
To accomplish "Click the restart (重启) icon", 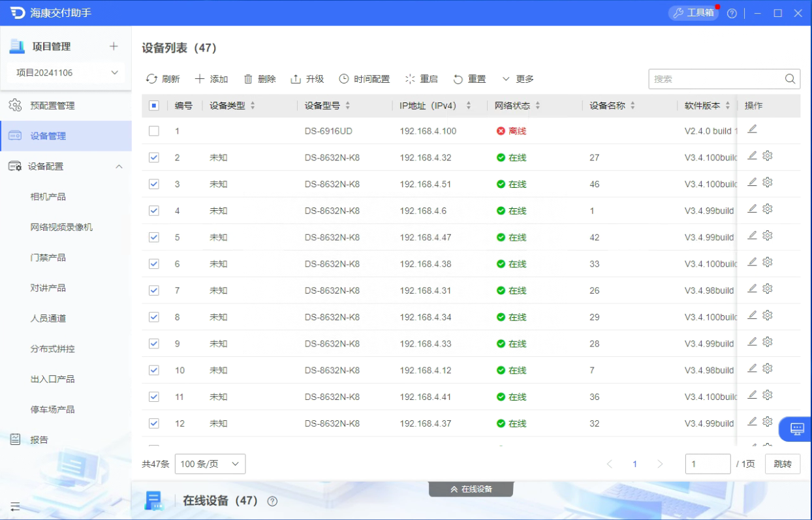I will [410, 79].
